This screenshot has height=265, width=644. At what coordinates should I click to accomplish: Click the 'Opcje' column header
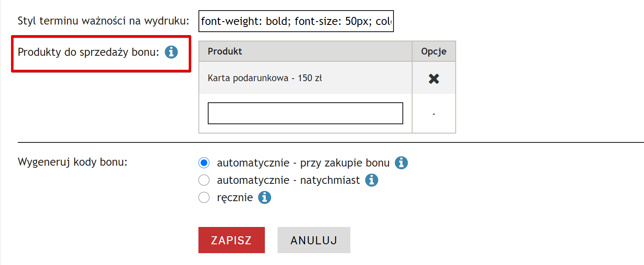(434, 52)
